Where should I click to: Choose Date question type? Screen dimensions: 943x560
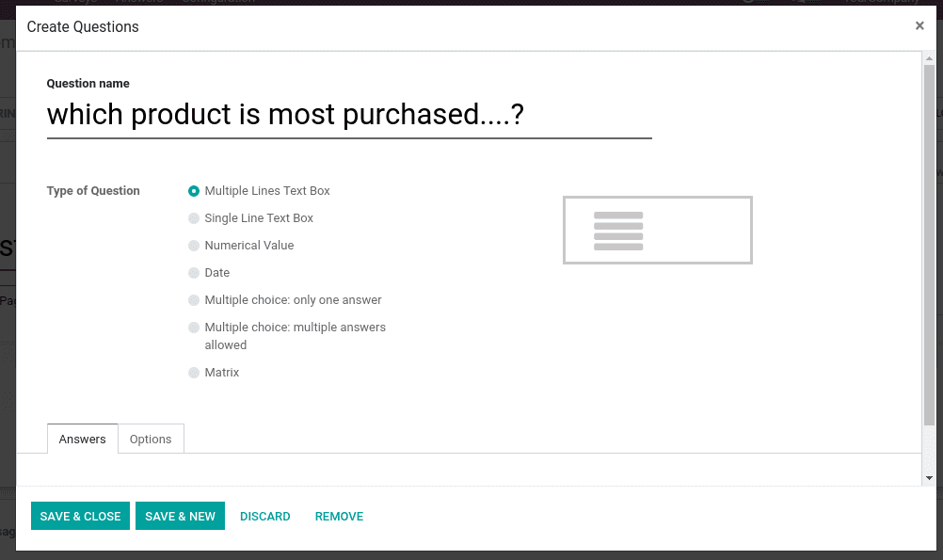click(x=194, y=273)
